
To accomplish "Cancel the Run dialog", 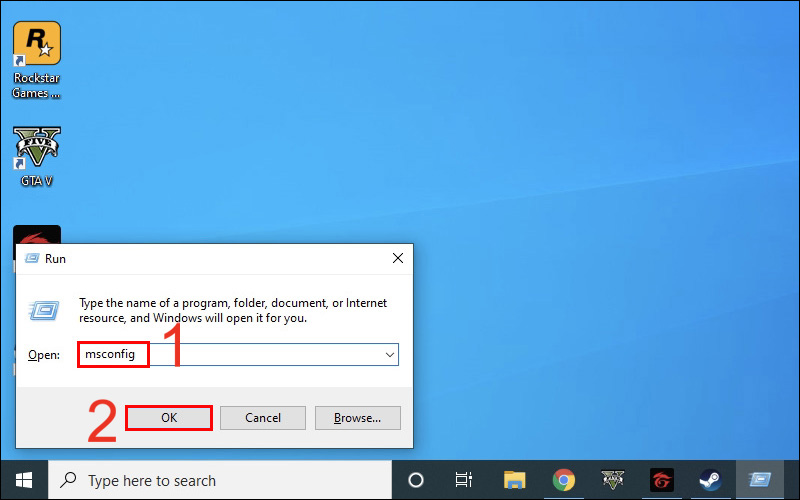I will [263, 418].
